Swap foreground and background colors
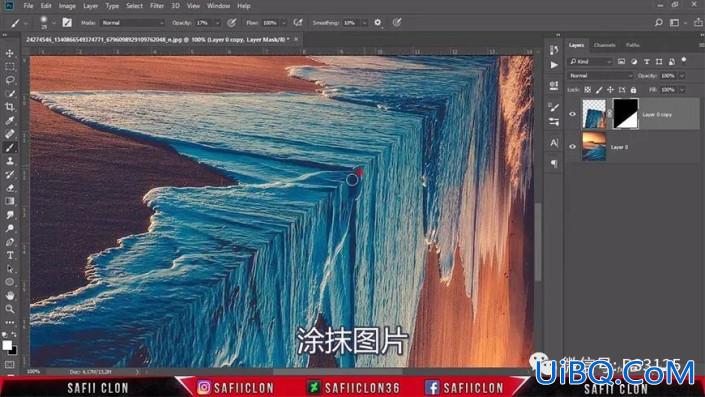 (14, 335)
